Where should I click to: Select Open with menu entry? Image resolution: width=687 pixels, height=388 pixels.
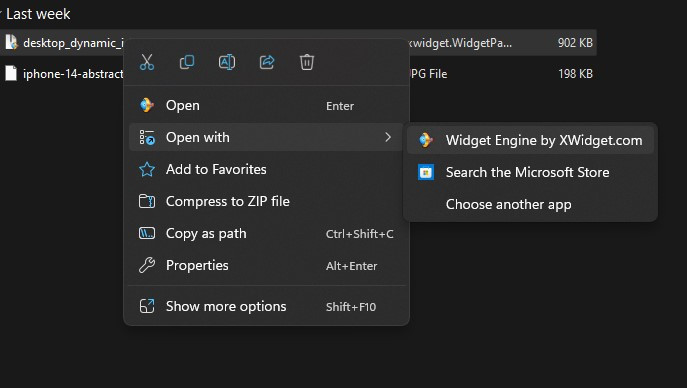(x=266, y=138)
